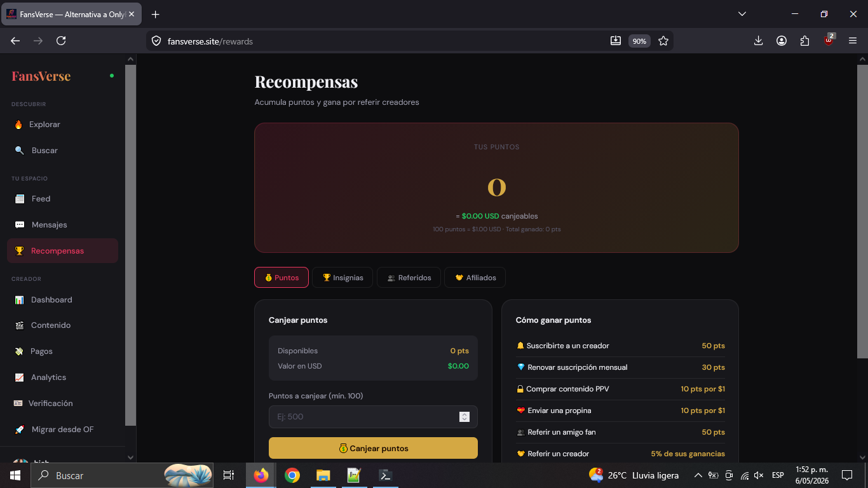
Task: Open the terminal icon on the taskbar
Action: point(385,475)
